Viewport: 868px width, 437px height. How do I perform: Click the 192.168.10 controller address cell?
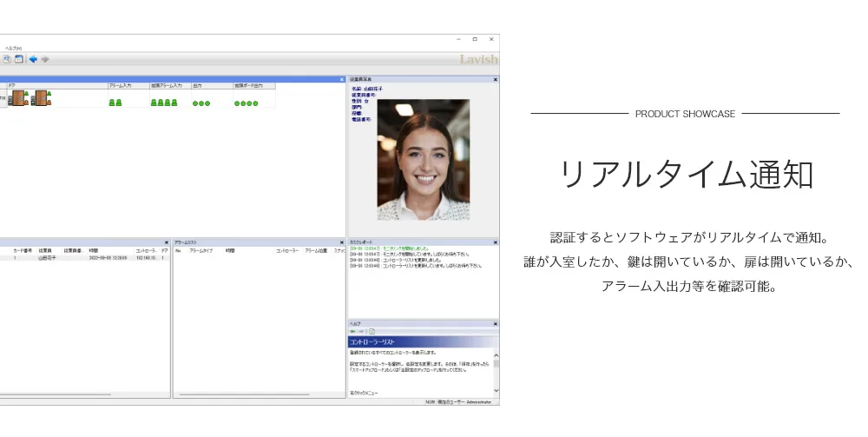[x=147, y=258]
